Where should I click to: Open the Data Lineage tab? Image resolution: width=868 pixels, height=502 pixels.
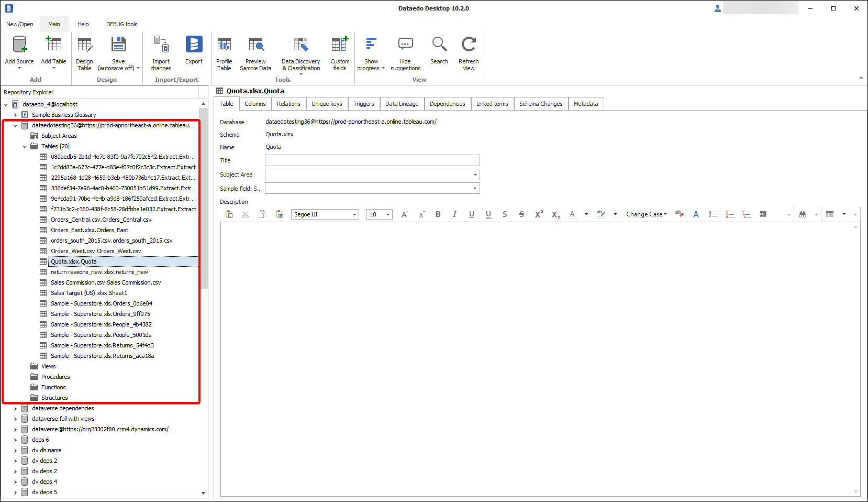(x=402, y=104)
